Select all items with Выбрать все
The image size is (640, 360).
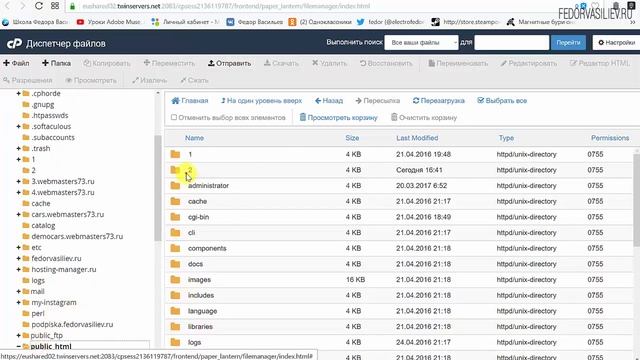pyautogui.click(x=502, y=100)
